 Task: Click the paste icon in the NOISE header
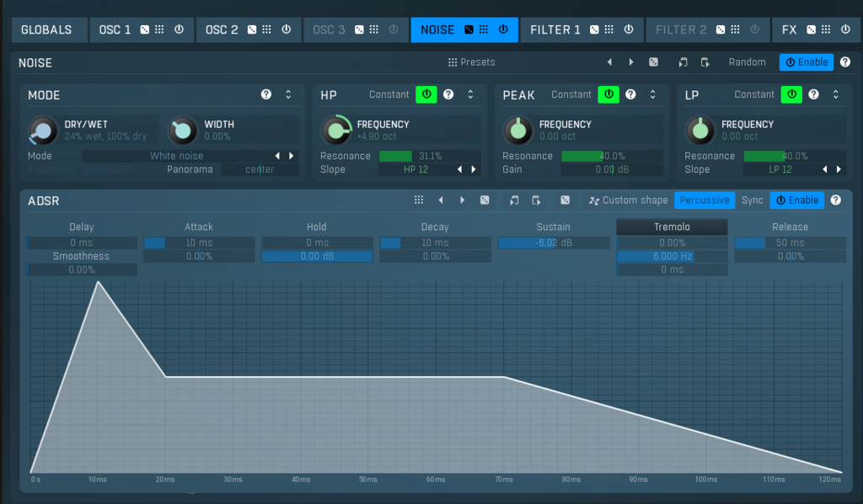(x=705, y=62)
